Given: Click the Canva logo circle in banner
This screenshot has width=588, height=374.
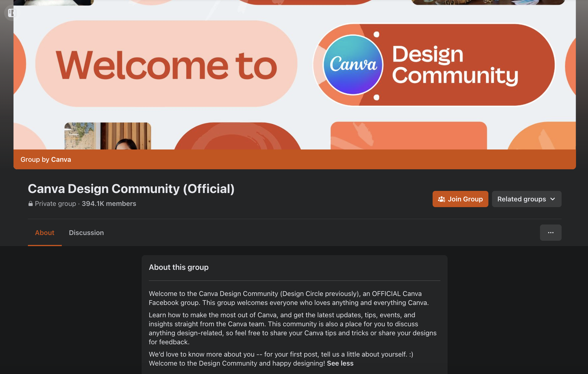Looking at the screenshot, I should click(353, 65).
